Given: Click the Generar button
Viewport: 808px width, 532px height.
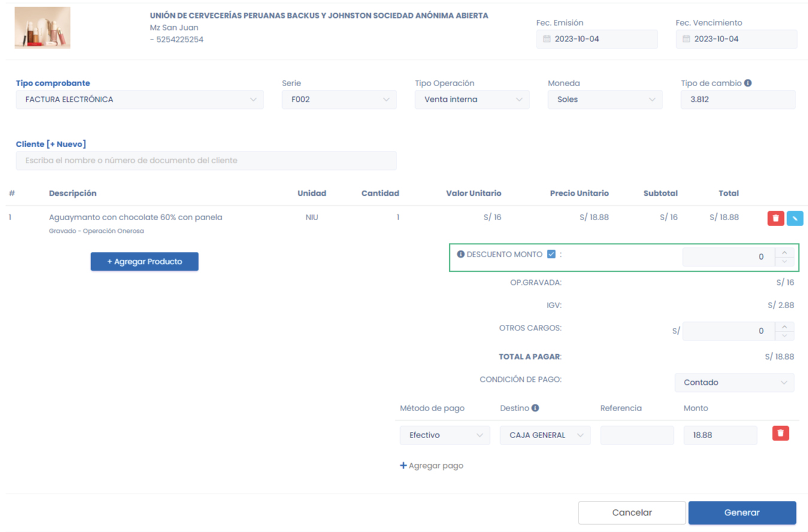Looking at the screenshot, I should pos(742,512).
